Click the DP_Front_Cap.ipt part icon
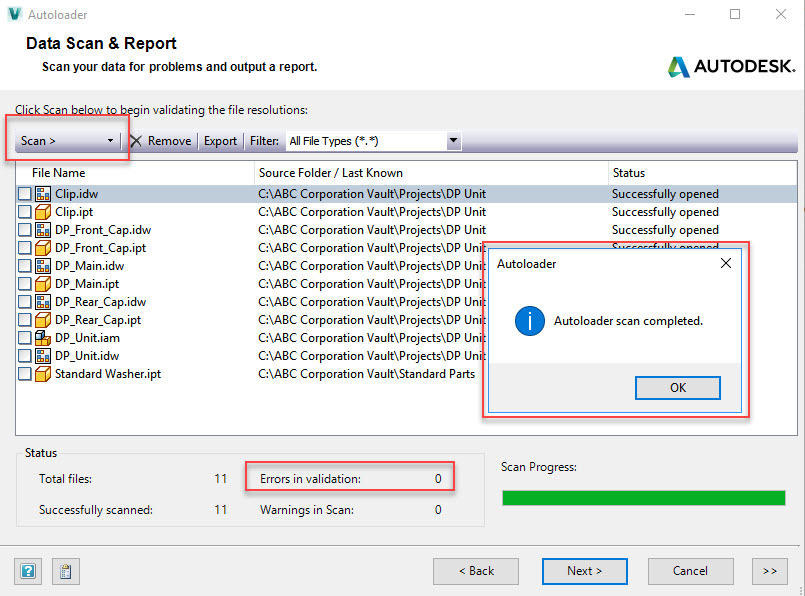 coord(43,248)
